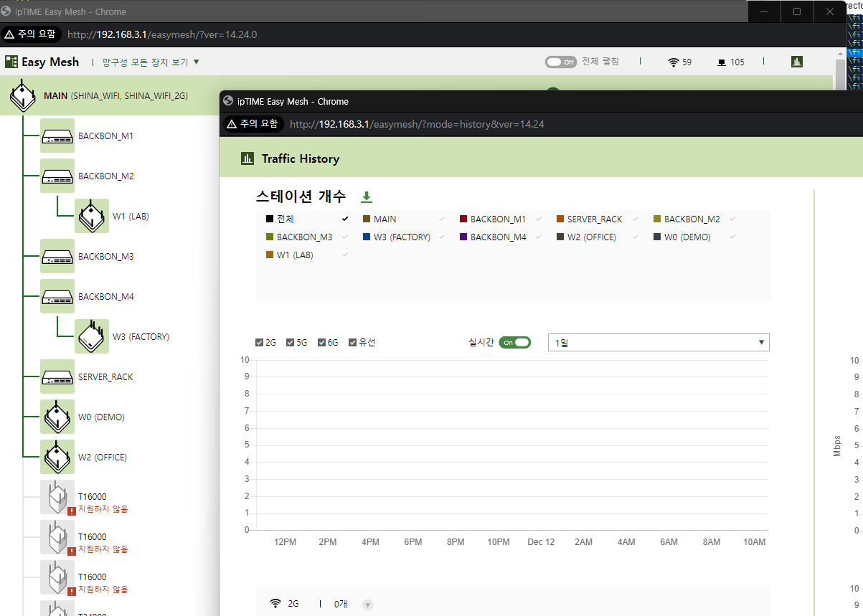Image resolution: width=863 pixels, height=616 pixels.
Task: Uncheck the 5G band checkbox
Action: (x=291, y=342)
